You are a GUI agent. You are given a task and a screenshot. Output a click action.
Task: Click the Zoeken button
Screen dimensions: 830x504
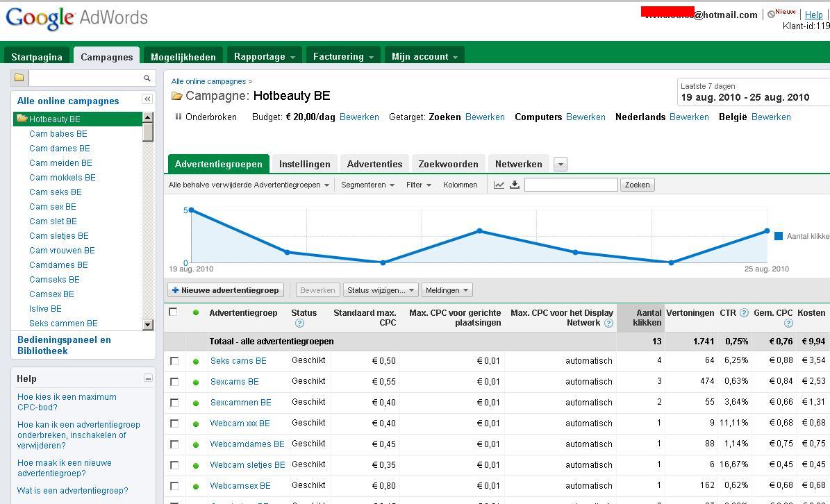(x=638, y=185)
